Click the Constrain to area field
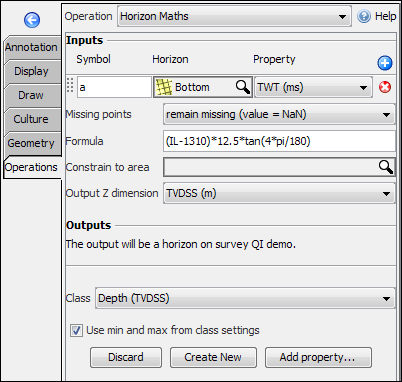 [279, 167]
